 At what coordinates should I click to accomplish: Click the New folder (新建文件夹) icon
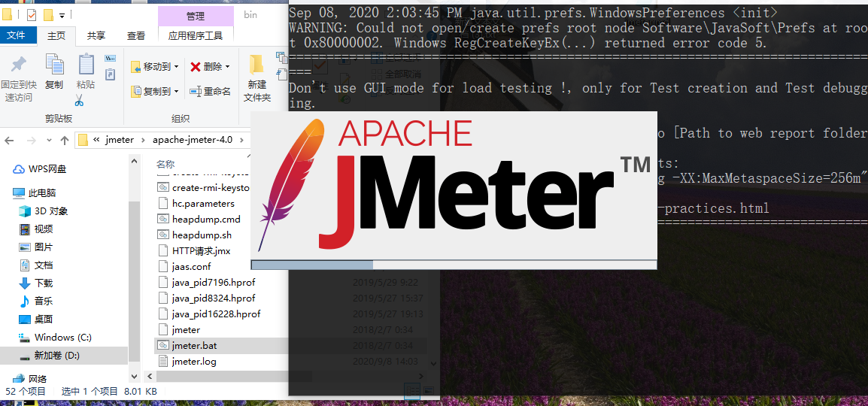256,65
